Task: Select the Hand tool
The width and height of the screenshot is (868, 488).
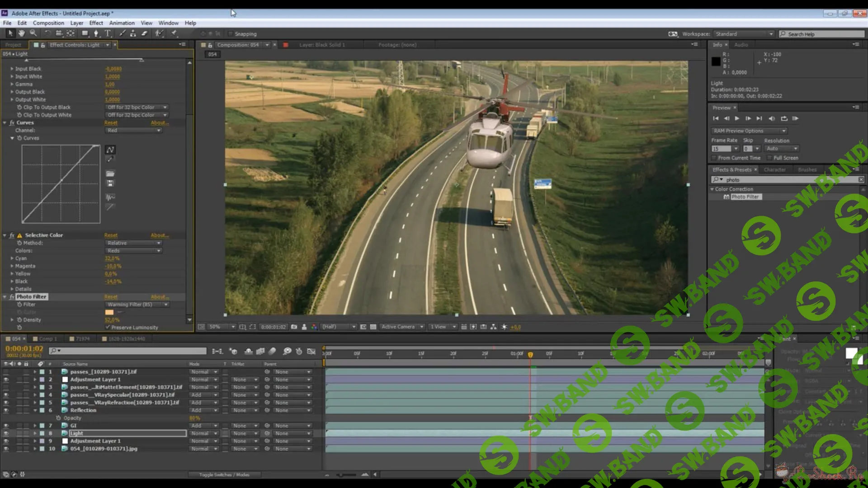Action: tap(21, 33)
